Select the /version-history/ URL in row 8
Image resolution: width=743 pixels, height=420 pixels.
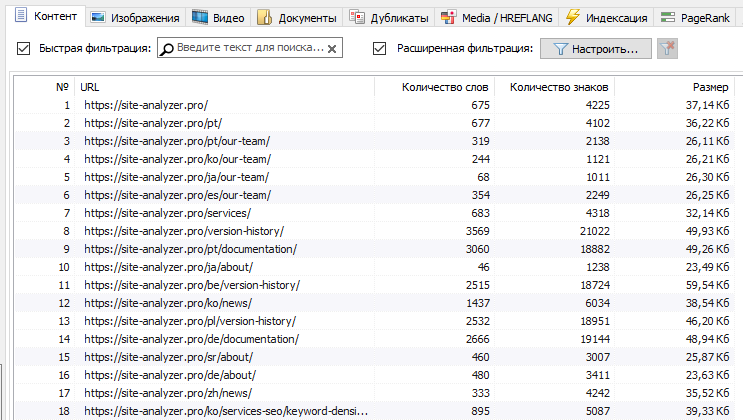(x=184, y=231)
